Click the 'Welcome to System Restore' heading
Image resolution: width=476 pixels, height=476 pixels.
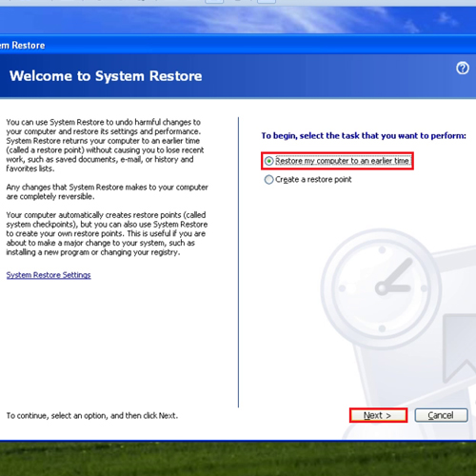[x=106, y=76]
